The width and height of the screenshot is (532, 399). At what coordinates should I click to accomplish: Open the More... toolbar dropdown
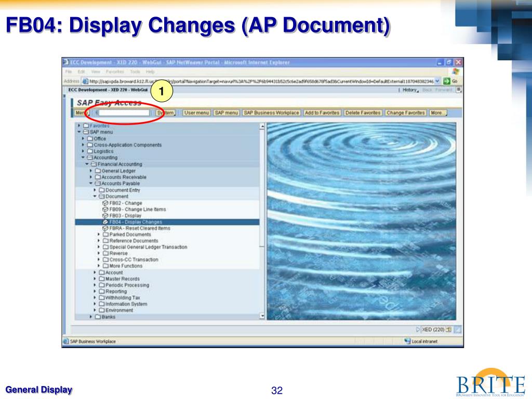[x=438, y=113]
